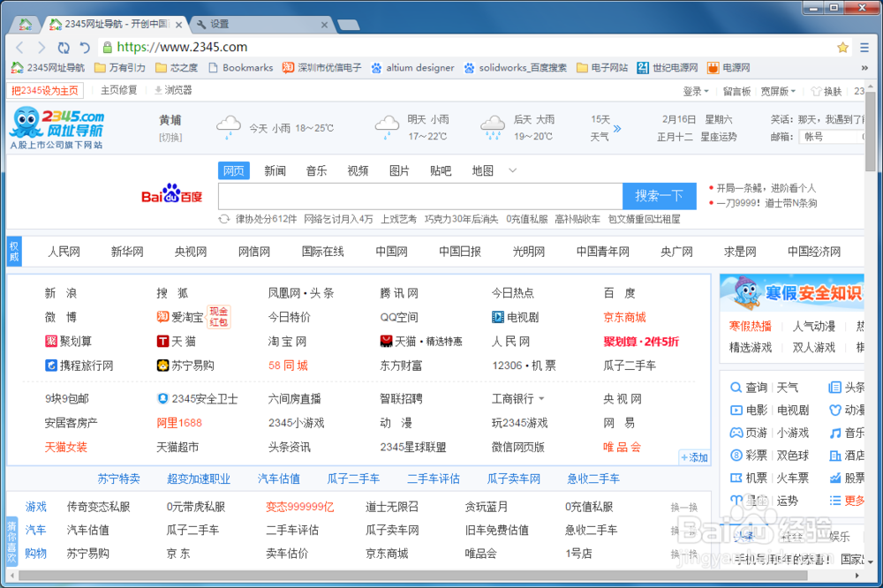Open the 留言板 link

coord(736,91)
